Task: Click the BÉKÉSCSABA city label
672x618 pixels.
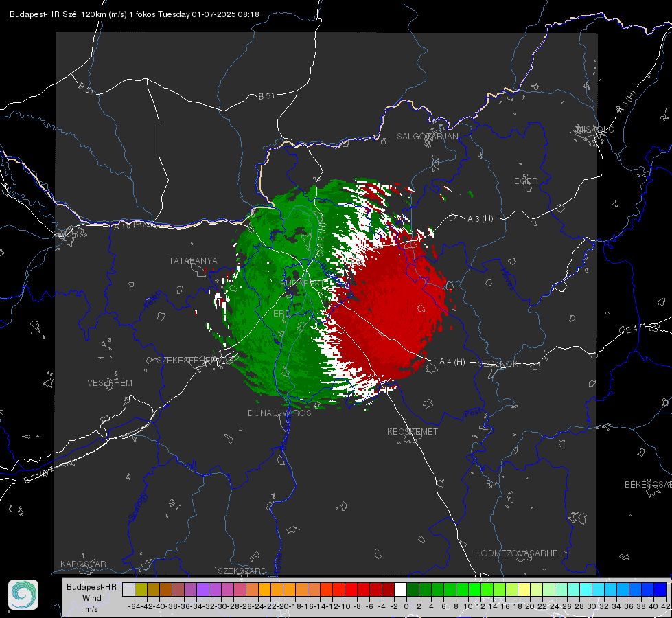Action: point(648,485)
